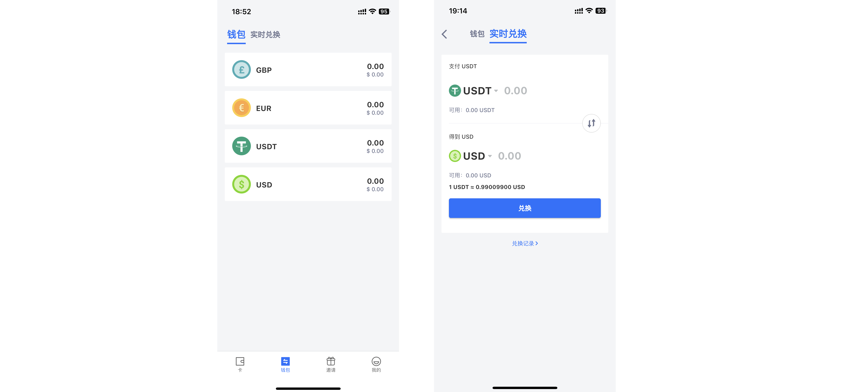Select the highlighted 钱包 tab on the wallet screen
This screenshot has height=392, width=868.
pos(236,35)
